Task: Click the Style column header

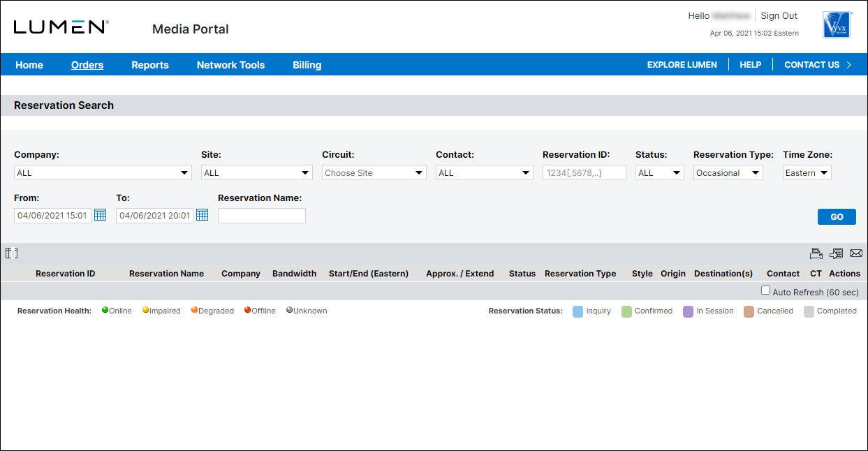Action: click(x=642, y=274)
